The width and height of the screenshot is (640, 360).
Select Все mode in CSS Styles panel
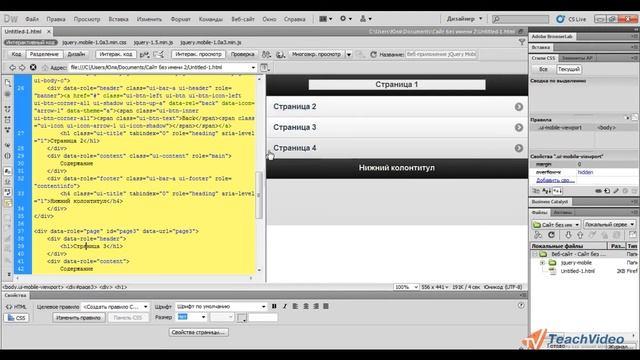543,69
